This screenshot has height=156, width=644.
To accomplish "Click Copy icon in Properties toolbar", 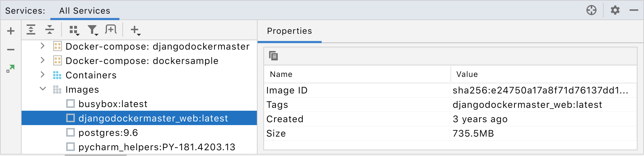I will pyautogui.click(x=273, y=56).
